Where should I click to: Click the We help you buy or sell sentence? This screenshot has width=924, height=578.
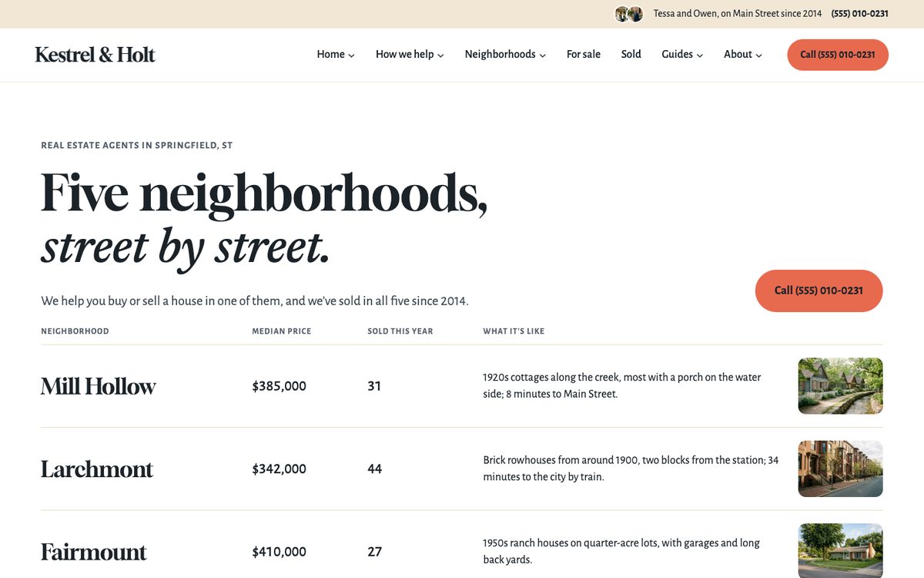[x=255, y=301]
